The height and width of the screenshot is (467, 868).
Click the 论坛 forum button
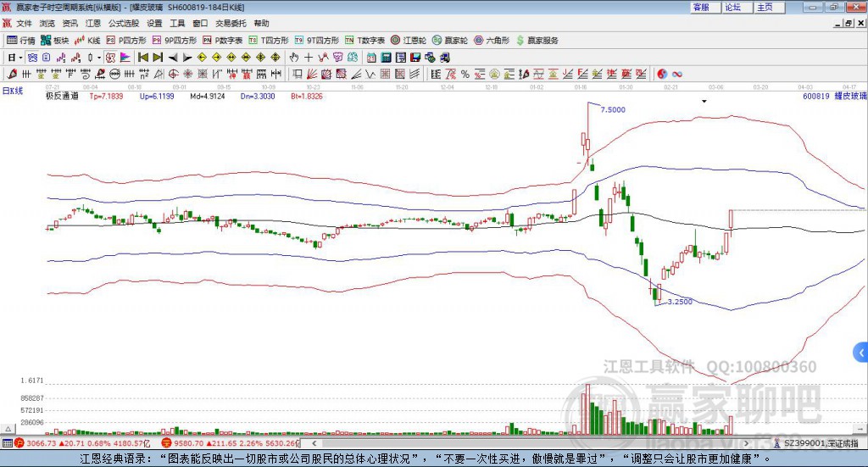pyautogui.click(x=737, y=7)
